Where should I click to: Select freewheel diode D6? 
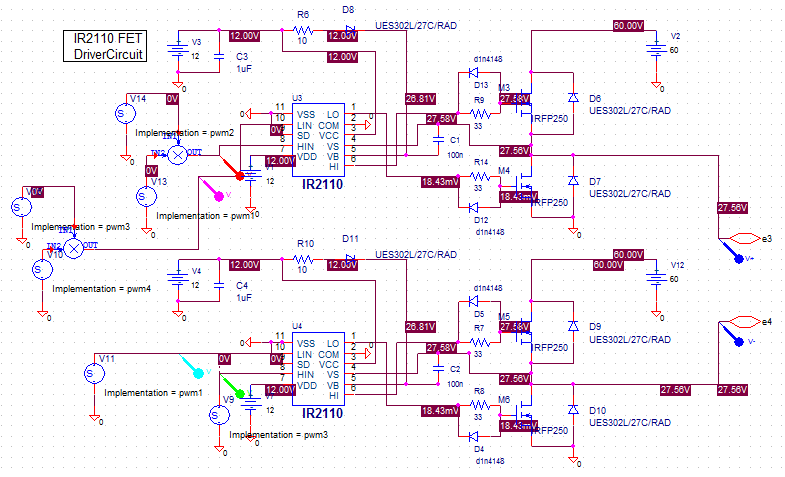[573, 98]
